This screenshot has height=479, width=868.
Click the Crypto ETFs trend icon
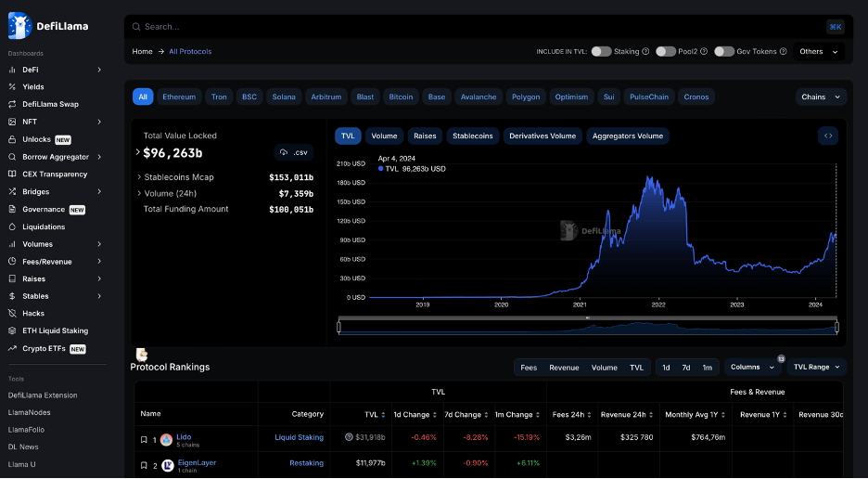click(x=12, y=349)
